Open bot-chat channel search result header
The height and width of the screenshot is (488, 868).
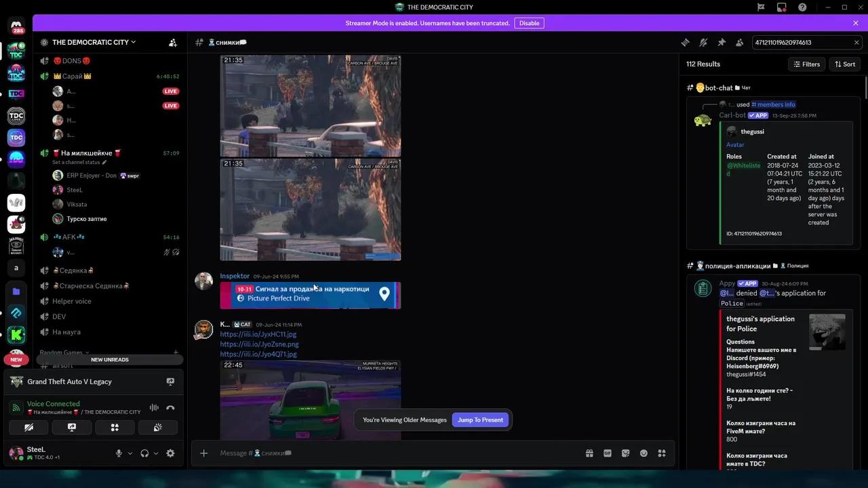[x=719, y=87]
